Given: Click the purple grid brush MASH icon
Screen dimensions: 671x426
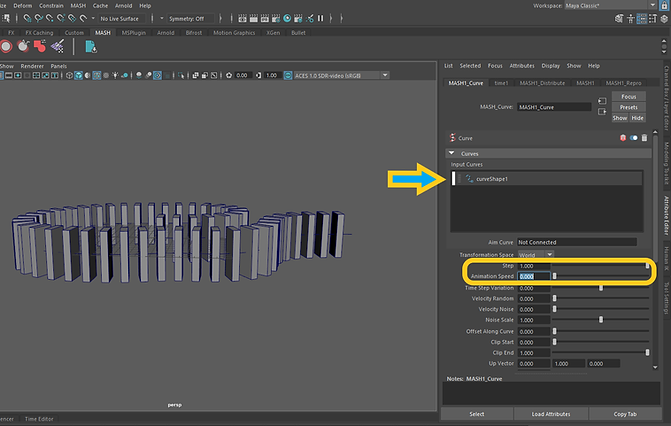Looking at the screenshot, I should coord(57,46).
